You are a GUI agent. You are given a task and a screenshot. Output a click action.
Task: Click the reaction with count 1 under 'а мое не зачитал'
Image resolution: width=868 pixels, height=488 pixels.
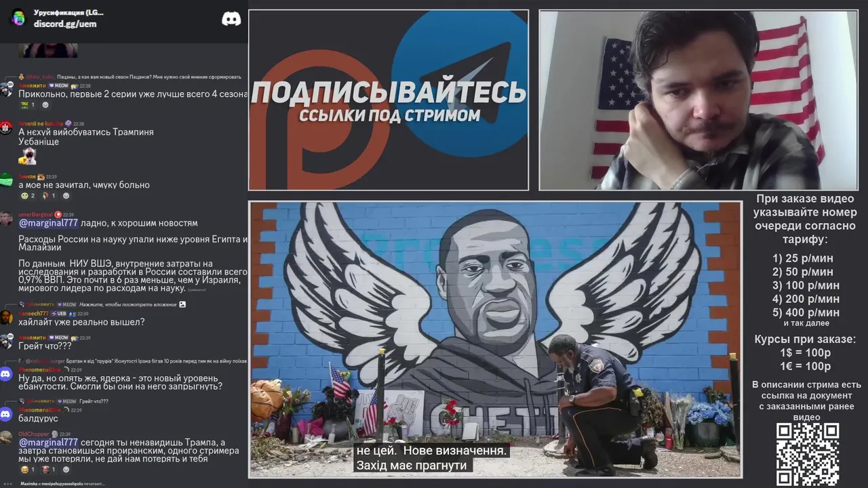point(49,196)
